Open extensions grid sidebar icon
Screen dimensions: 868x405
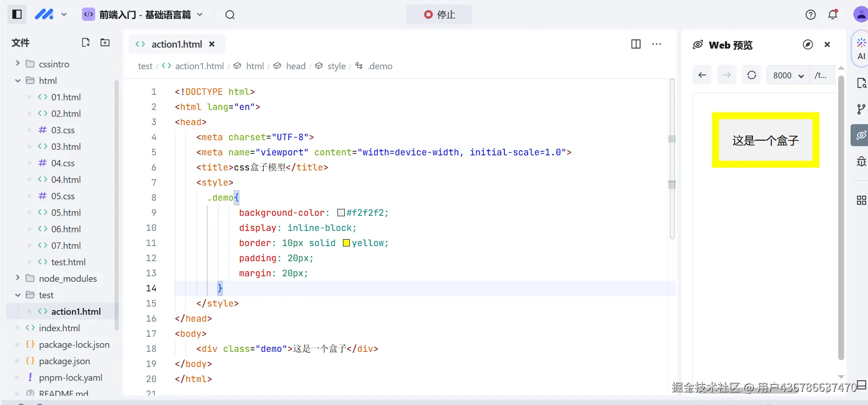tap(861, 200)
